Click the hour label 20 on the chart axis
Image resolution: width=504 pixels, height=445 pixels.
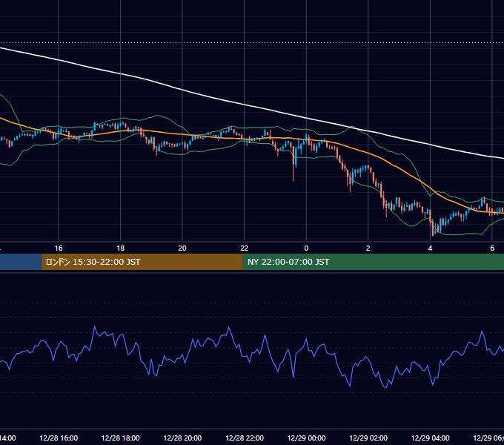[x=182, y=248]
